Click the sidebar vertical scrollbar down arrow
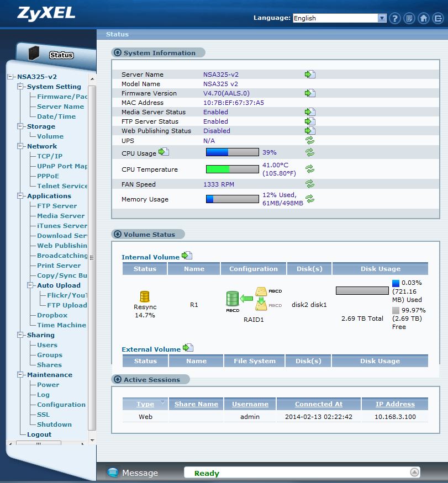The height and width of the screenshot is (483, 448). pyautogui.click(x=92, y=440)
